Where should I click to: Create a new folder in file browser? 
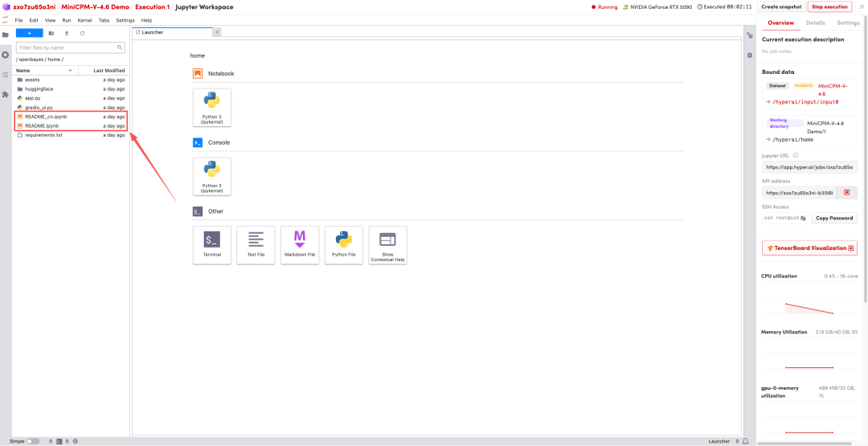click(x=51, y=33)
